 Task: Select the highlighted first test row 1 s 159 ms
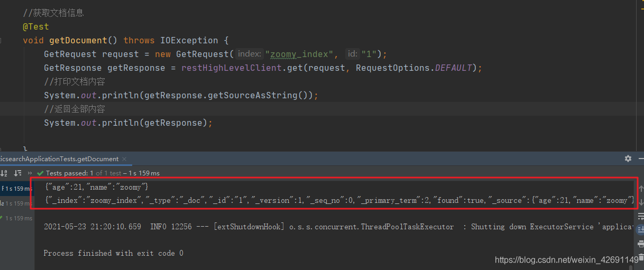16,189
